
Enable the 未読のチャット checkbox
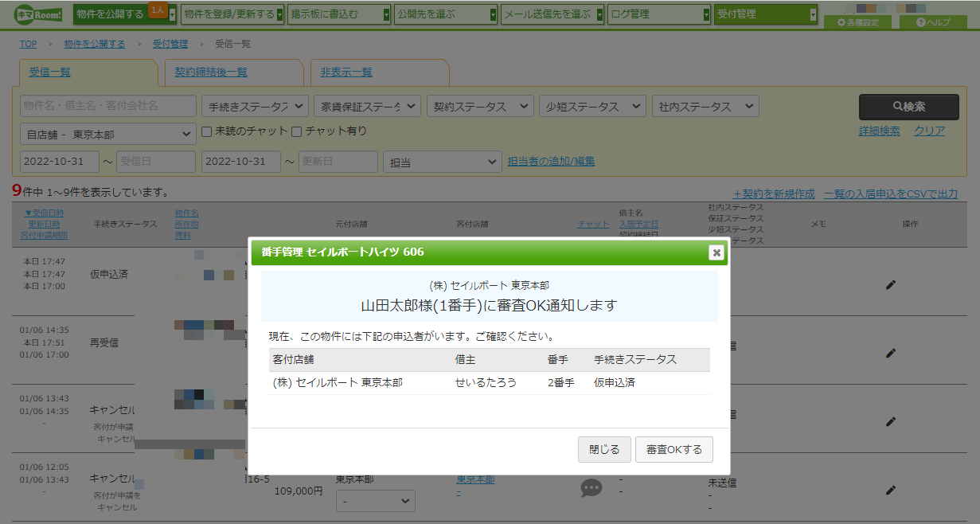(x=206, y=131)
